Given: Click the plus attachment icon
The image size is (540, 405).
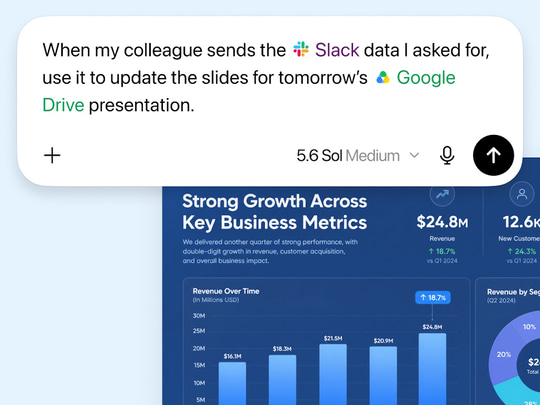Looking at the screenshot, I should (x=52, y=156).
